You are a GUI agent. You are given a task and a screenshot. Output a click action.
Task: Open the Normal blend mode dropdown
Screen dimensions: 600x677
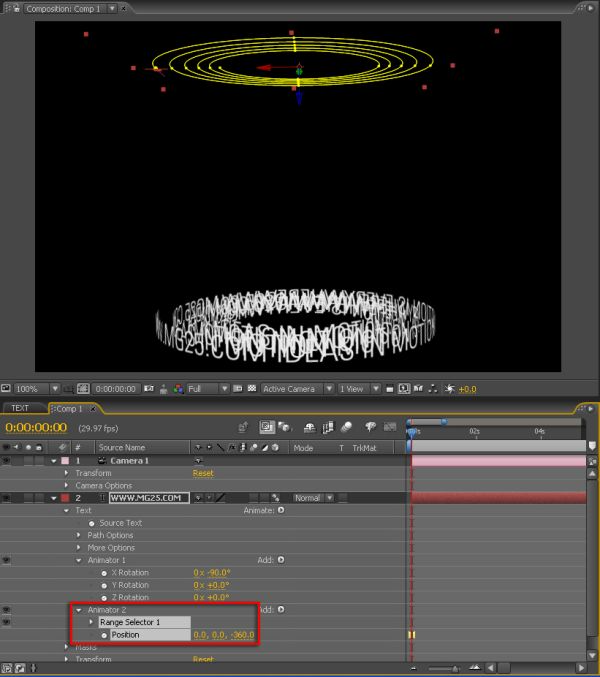pos(314,498)
